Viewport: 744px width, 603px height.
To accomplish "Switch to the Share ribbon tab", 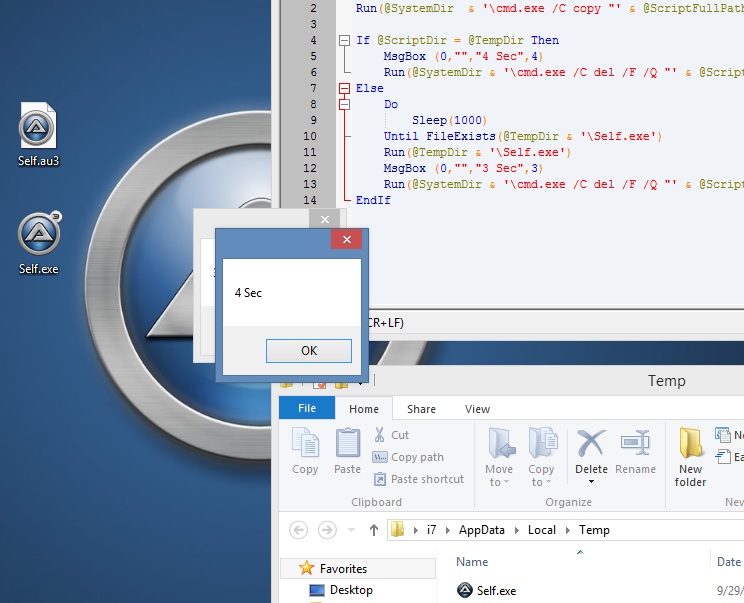I will pyautogui.click(x=421, y=409).
